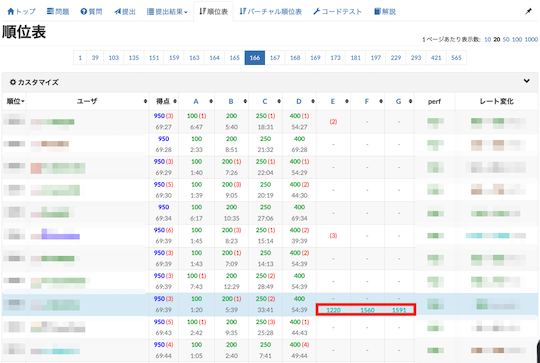The width and height of the screenshot is (540, 363).
Task: Click the sort arrow next to column A
Action: (x=211, y=101)
